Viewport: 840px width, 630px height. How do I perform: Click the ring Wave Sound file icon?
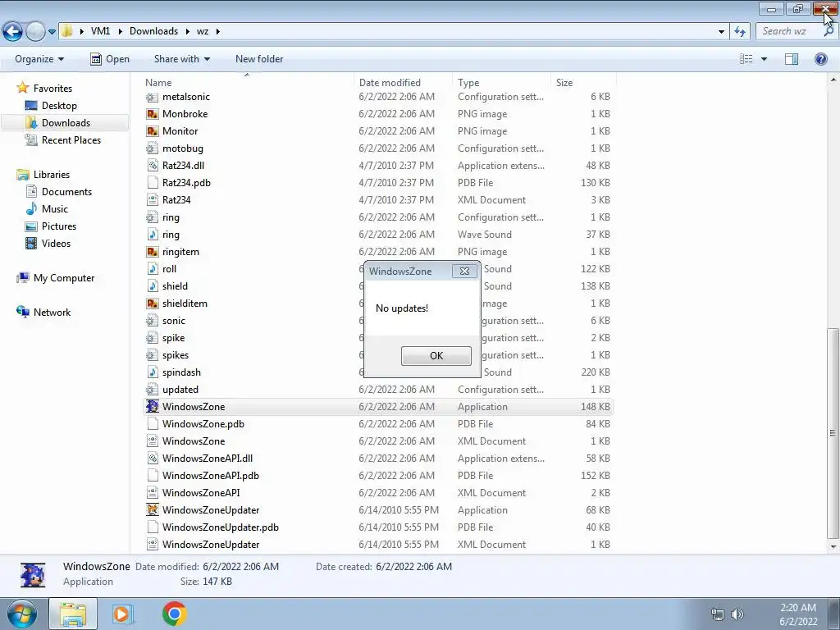click(x=152, y=235)
